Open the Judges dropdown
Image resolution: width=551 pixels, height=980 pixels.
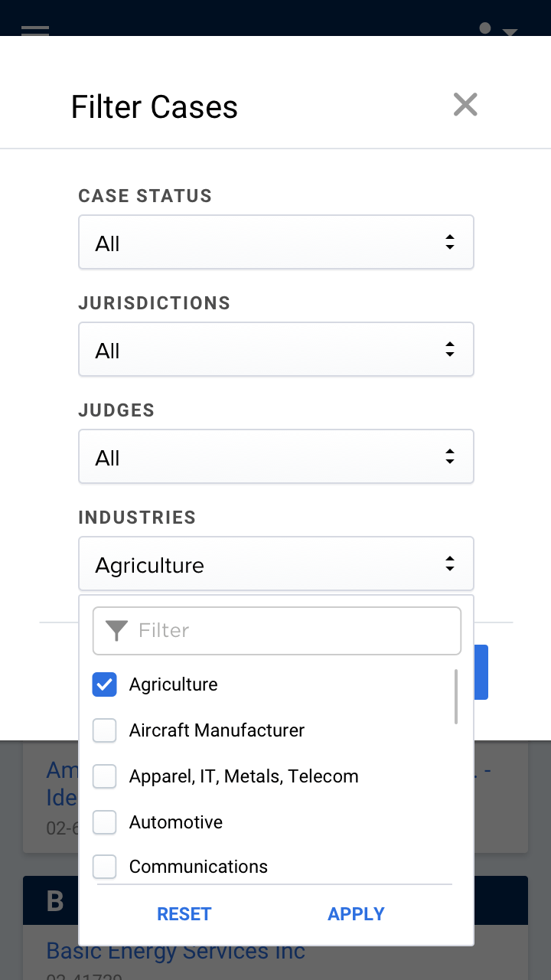(275, 457)
